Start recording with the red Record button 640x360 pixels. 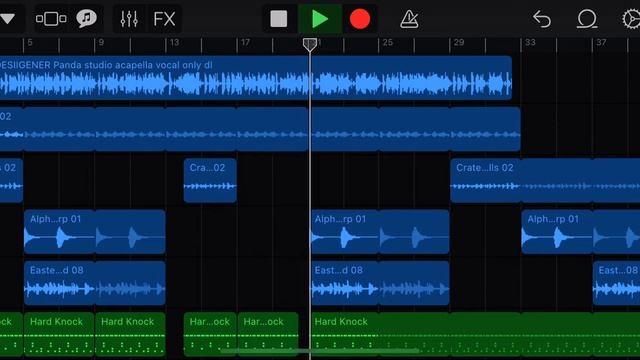[360, 19]
